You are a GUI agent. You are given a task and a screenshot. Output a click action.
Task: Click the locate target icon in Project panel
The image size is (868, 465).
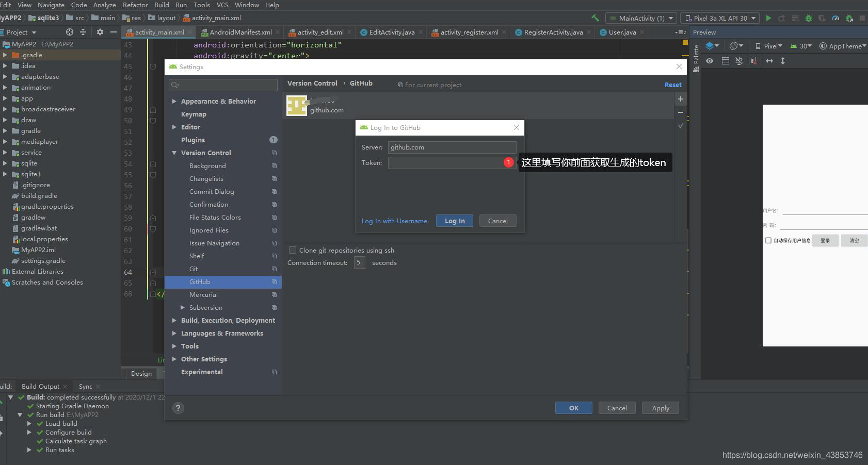(x=70, y=32)
